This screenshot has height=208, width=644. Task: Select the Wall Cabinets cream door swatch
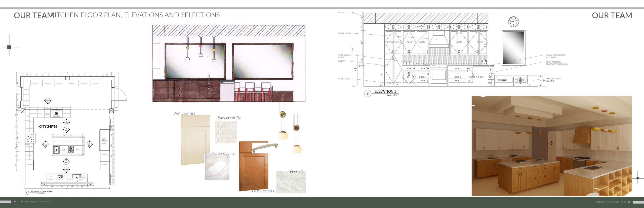click(x=195, y=140)
